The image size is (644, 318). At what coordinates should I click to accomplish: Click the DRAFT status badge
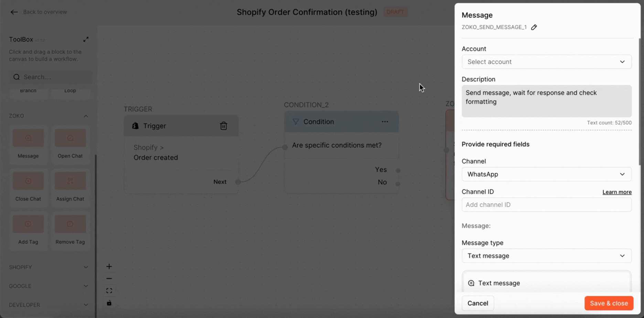pos(395,12)
